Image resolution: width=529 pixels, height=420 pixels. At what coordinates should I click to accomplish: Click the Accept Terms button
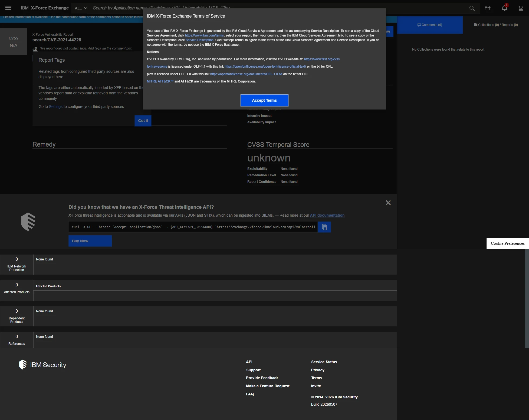[264, 100]
